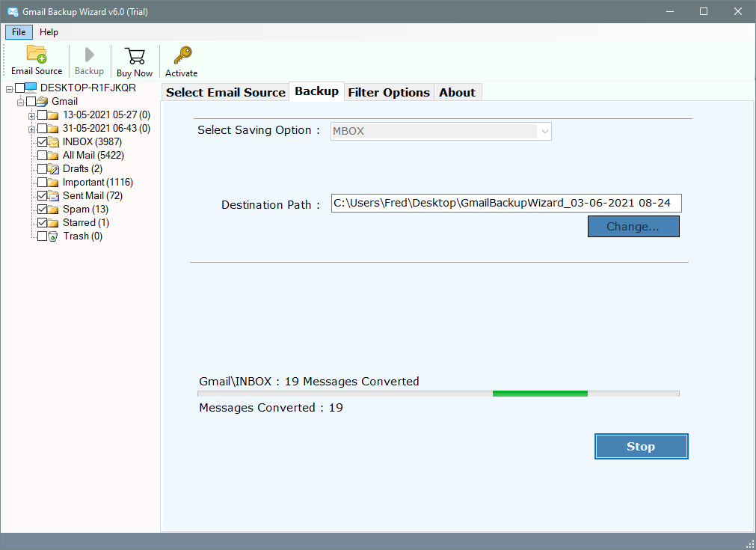The width and height of the screenshot is (756, 550).
Task: Maximize the Gmail Backup Wizard window
Action: [x=704, y=11]
